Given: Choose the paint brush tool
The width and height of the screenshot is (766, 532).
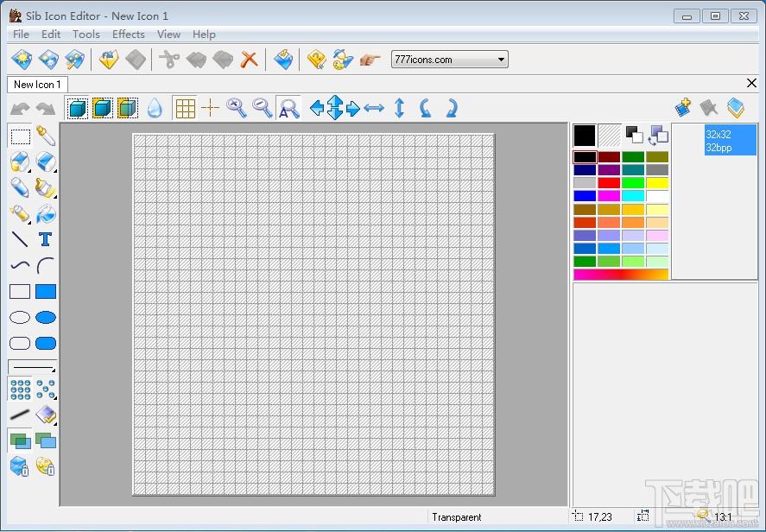Looking at the screenshot, I should [x=46, y=187].
